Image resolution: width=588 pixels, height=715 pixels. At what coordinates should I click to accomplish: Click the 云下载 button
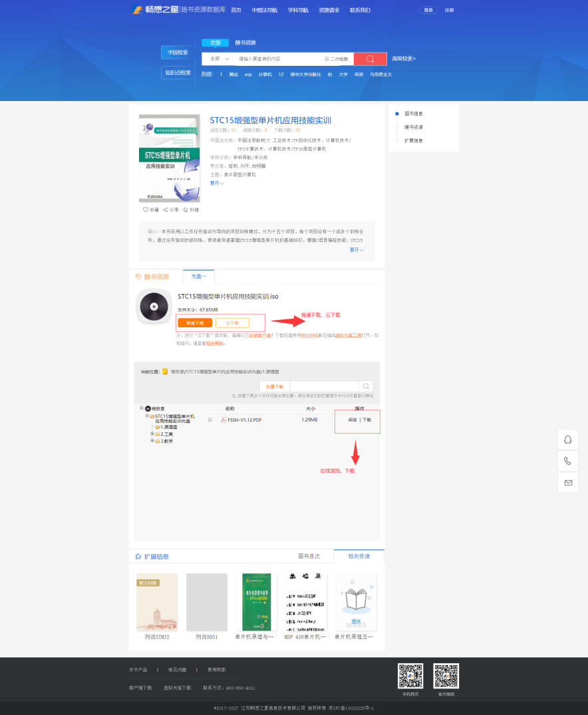coord(232,323)
